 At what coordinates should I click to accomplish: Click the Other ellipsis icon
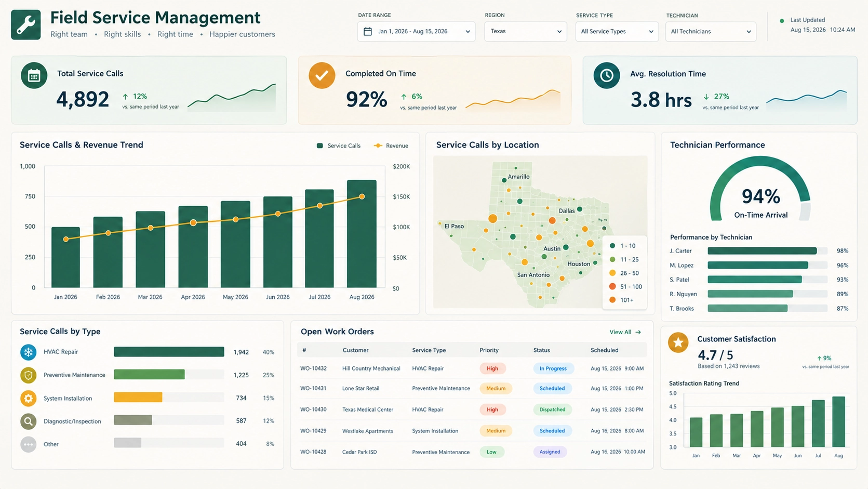click(29, 444)
